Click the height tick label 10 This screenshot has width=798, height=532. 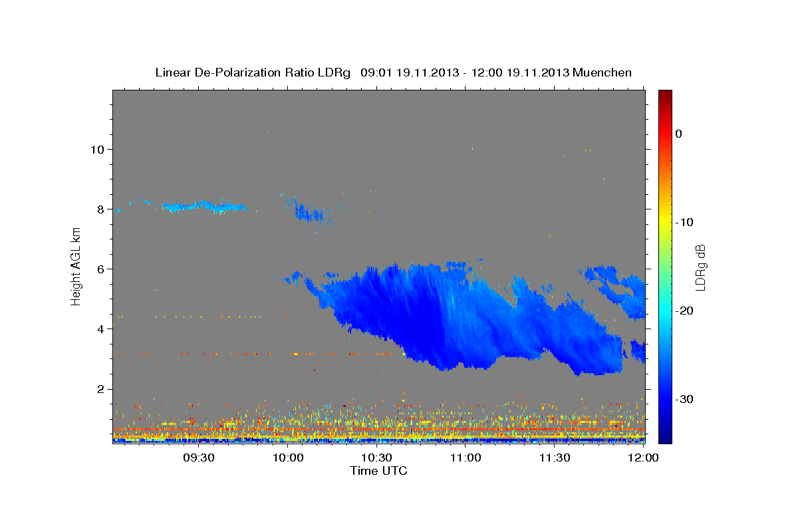pyautogui.click(x=96, y=149)
